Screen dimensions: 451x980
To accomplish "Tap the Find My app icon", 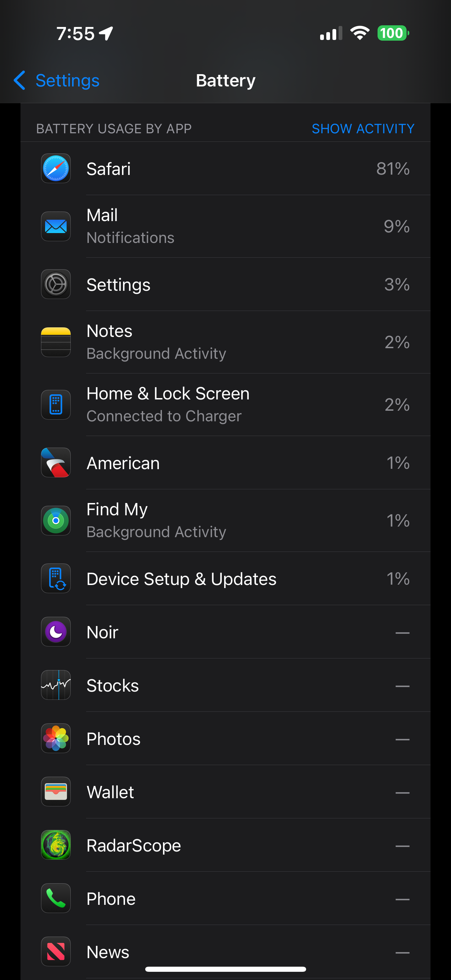I will [56, 520].
